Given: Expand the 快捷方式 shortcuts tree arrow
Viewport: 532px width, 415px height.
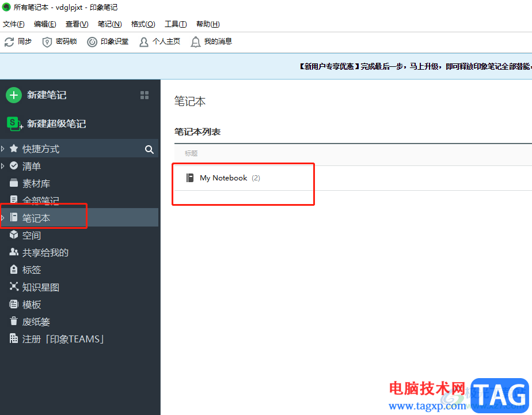Looking at the screenshot, I should point(3,149).
